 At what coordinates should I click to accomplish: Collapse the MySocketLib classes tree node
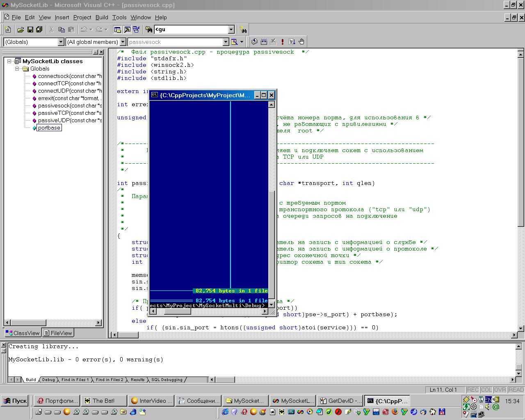[9, 61]
